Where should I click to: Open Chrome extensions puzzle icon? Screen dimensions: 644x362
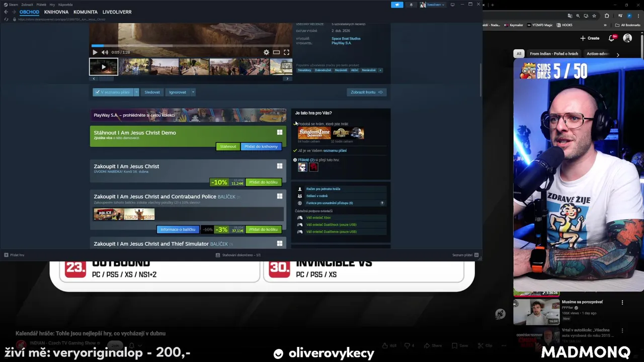click(x=607, y=16)
